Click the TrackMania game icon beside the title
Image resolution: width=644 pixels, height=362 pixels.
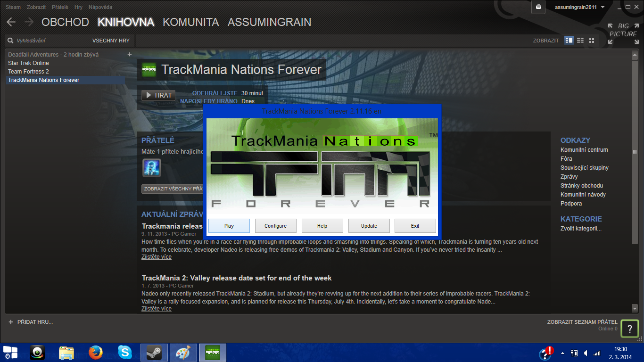pyautogui.click(x=149, y=70)
